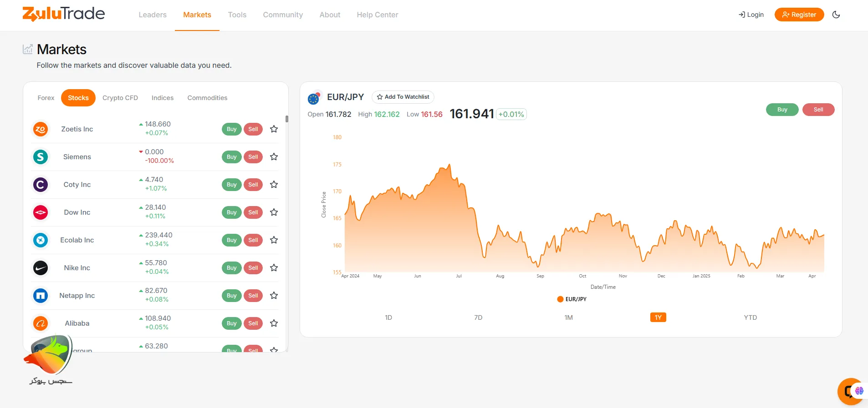The image size is (868, 408).
Task: Buy Zoetis Inc stock
Action: [232, 129]
